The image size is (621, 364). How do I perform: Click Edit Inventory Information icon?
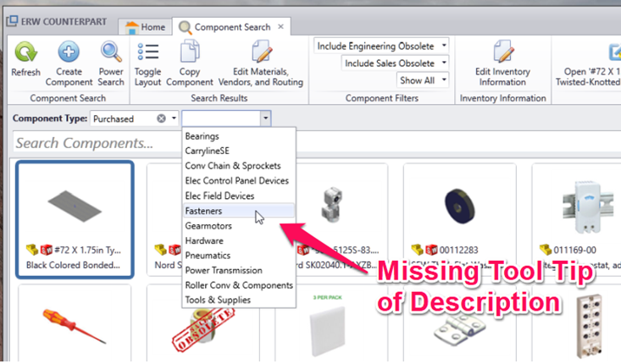[502, 53]
